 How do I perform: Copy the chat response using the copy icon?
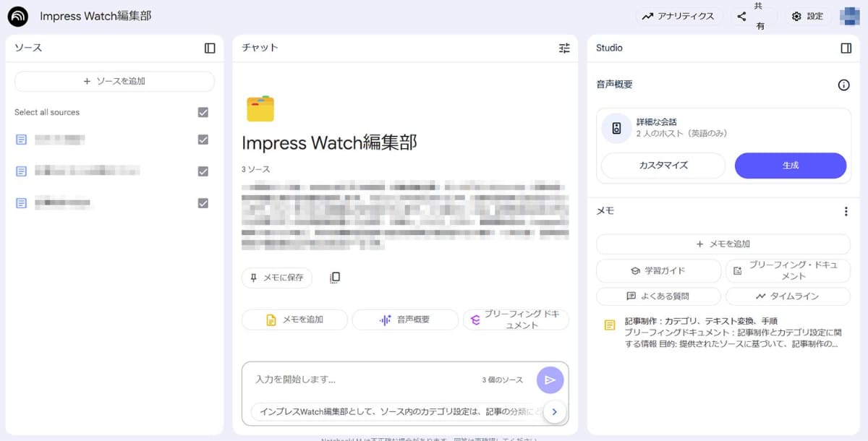click(x=334, y=277)
